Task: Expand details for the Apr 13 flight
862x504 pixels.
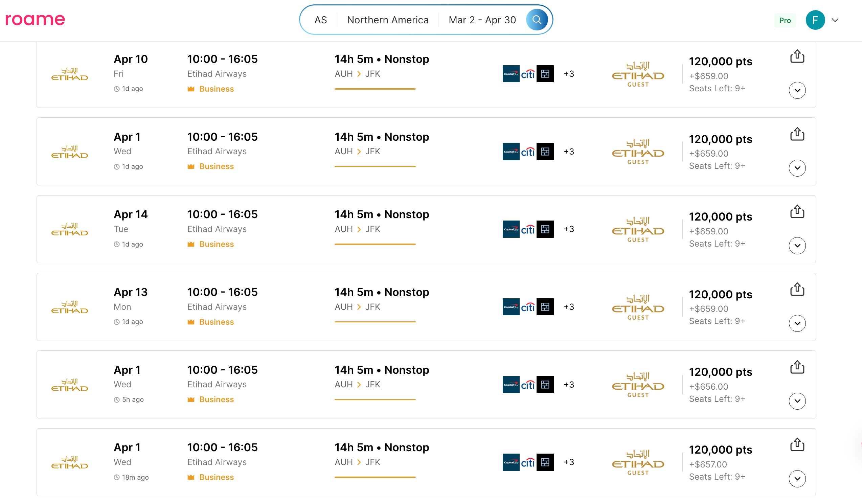Action: [x=797, y=323]
